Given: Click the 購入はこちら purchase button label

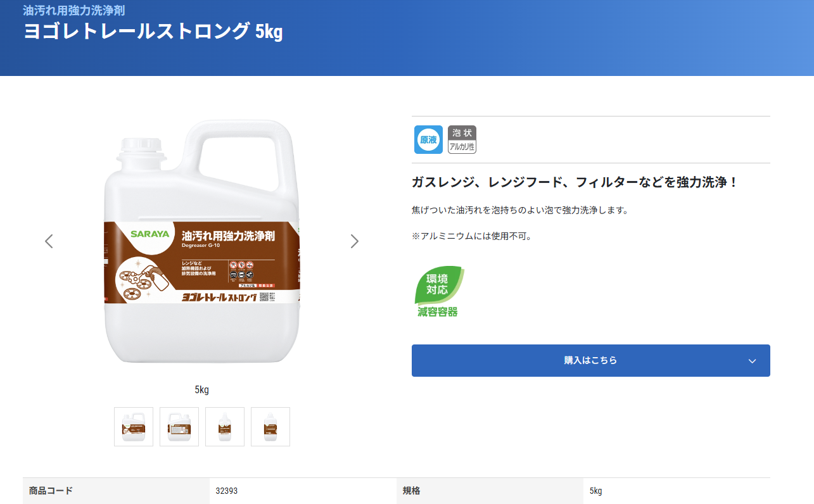Looking at the screenshot, I should pyautogui.click(x=590, y=360).
